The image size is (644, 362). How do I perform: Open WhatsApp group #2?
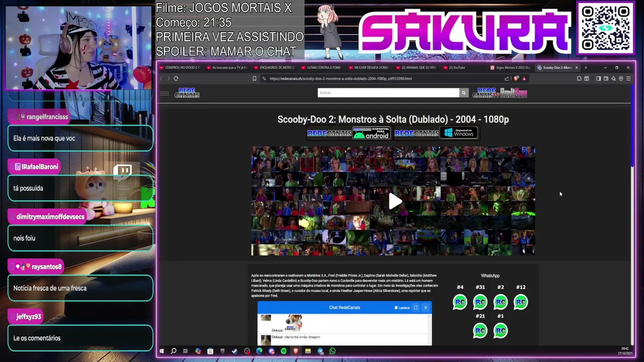click(501, 302)
